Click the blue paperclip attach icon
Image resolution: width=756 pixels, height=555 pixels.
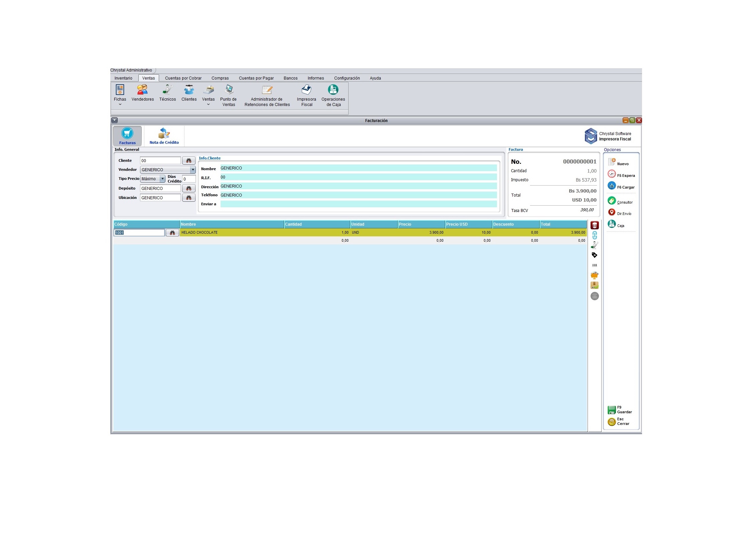(x=595, y=235)
